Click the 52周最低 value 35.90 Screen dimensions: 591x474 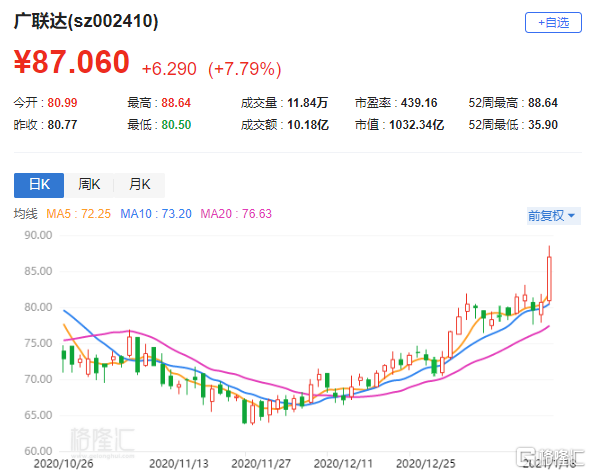click(543, 125)
